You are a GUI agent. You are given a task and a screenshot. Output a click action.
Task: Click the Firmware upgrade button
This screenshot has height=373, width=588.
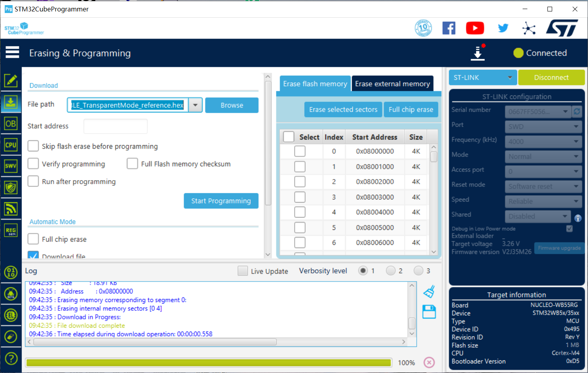559,248
